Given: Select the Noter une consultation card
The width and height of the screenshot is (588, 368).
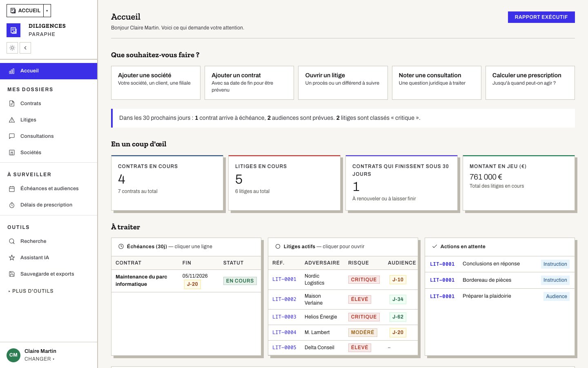Looking at the screenshot, I should point(437,83).
